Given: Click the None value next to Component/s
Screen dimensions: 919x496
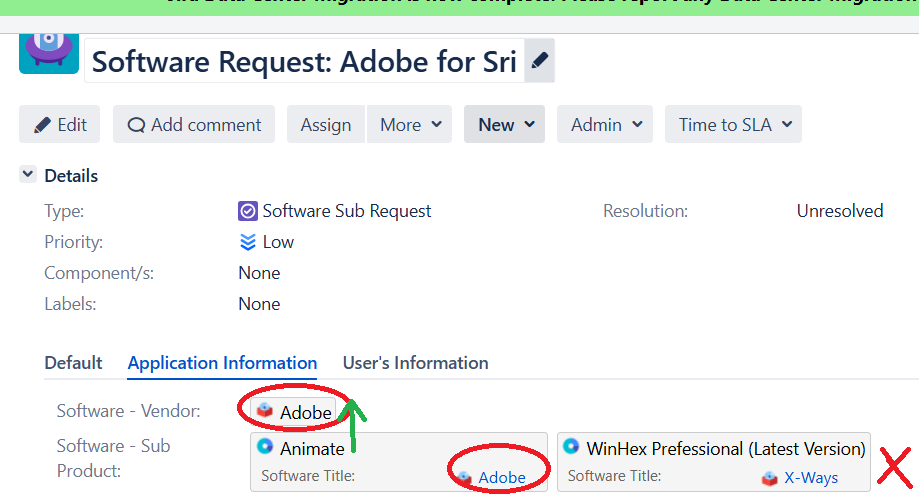Looking at the screenshot, I should click(x=259, y=273).
